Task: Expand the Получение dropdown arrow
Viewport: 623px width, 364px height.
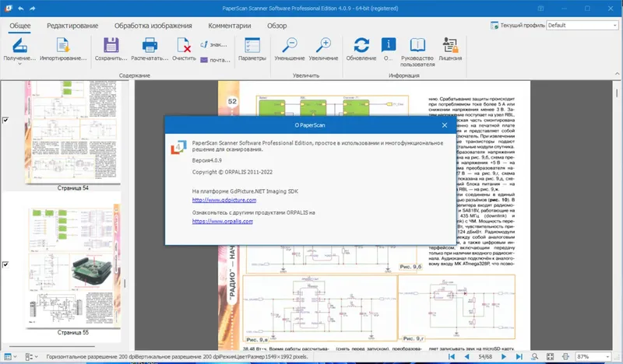Action: click(x=19, y=64)
